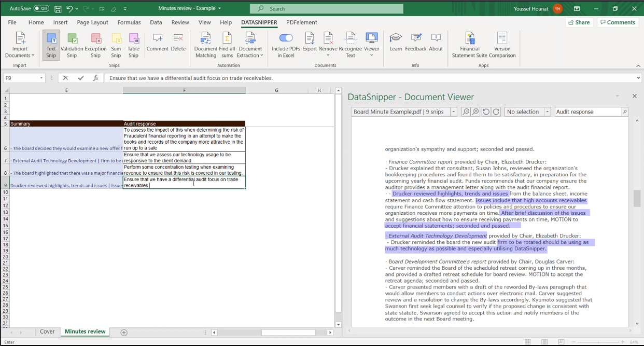Click the Share button
Image resolution: width=644 pixels, height=346 pixels.
[x=579, y=22]
